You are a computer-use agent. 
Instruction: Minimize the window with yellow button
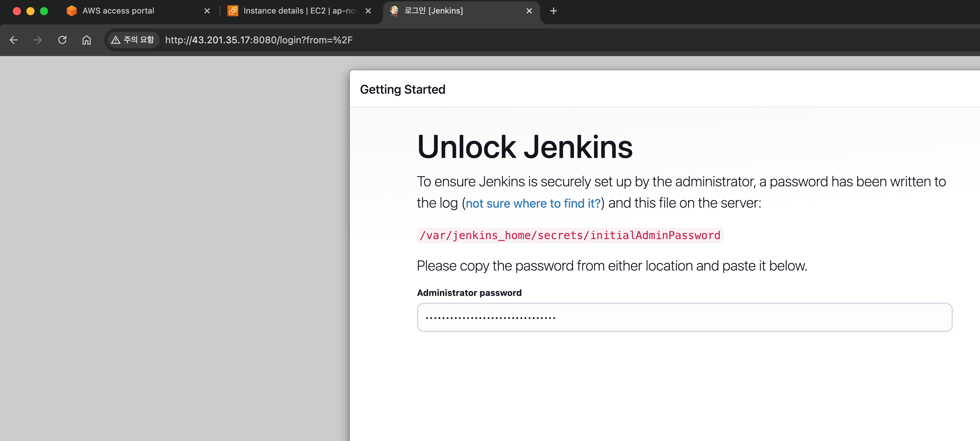pyautogui.click(x=30, y=11)
